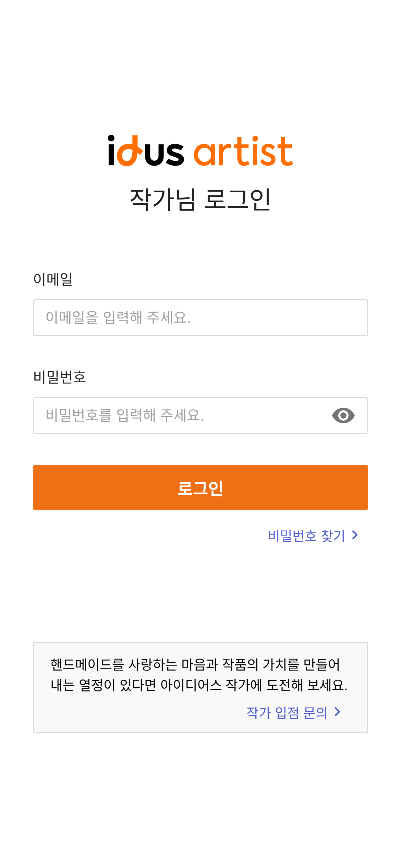Click the 비밀번호 field label
Screen dimensions: 401x868
(x=60, y=377)
